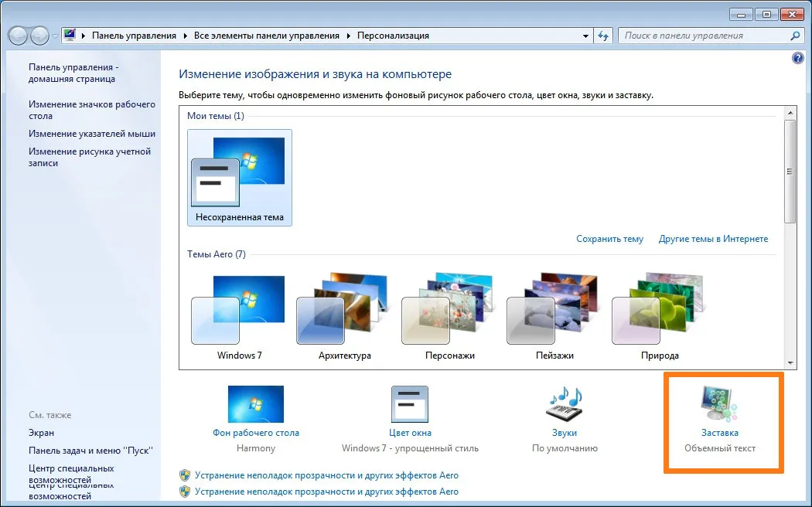Apply the Архитектура theme
This screenshot has height=507, width=812.
(x=344, y=318)
